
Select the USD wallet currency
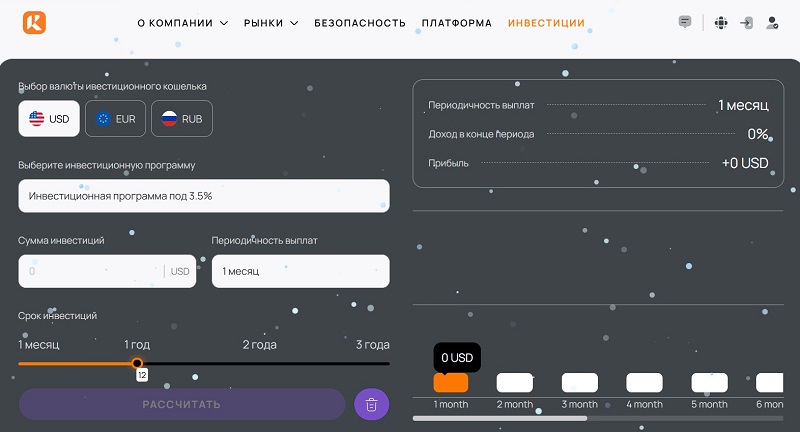(x=49, y=119)
